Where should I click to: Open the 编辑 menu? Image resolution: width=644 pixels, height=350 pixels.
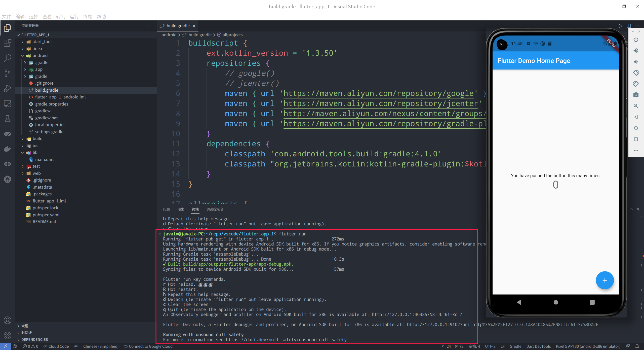(x=20, y=17)
